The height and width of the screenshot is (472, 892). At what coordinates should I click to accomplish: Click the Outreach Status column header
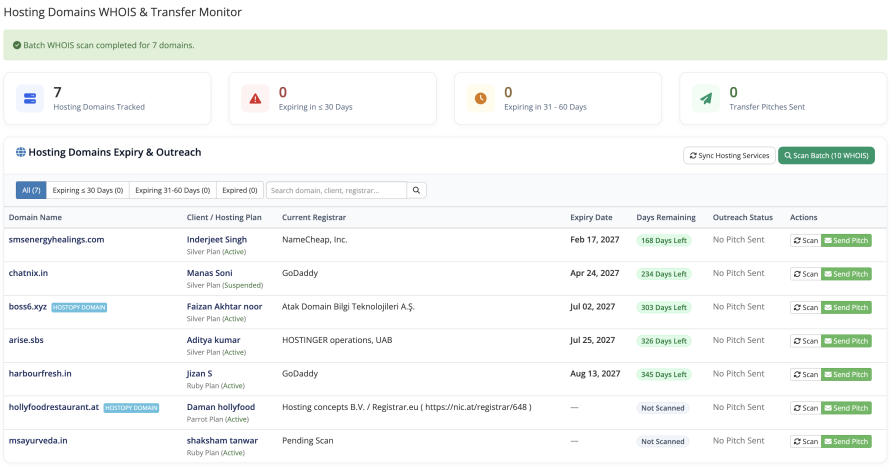(x=742, y=217)
